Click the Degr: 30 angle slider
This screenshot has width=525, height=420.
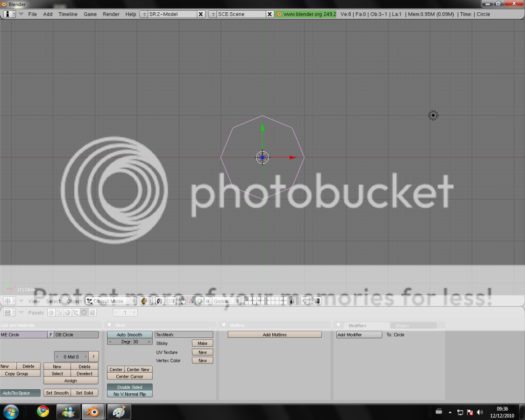pos(130,342)
